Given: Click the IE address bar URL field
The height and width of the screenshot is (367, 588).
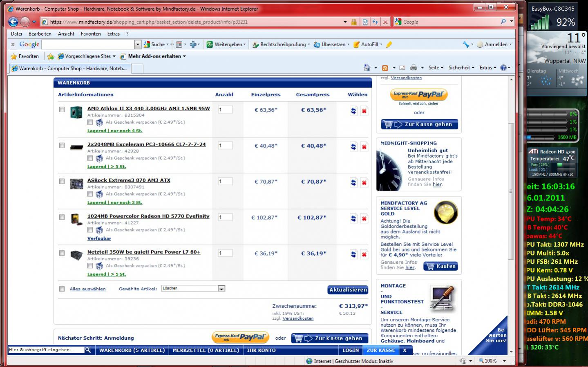Looking at the screenshot, I should [192, 22].
